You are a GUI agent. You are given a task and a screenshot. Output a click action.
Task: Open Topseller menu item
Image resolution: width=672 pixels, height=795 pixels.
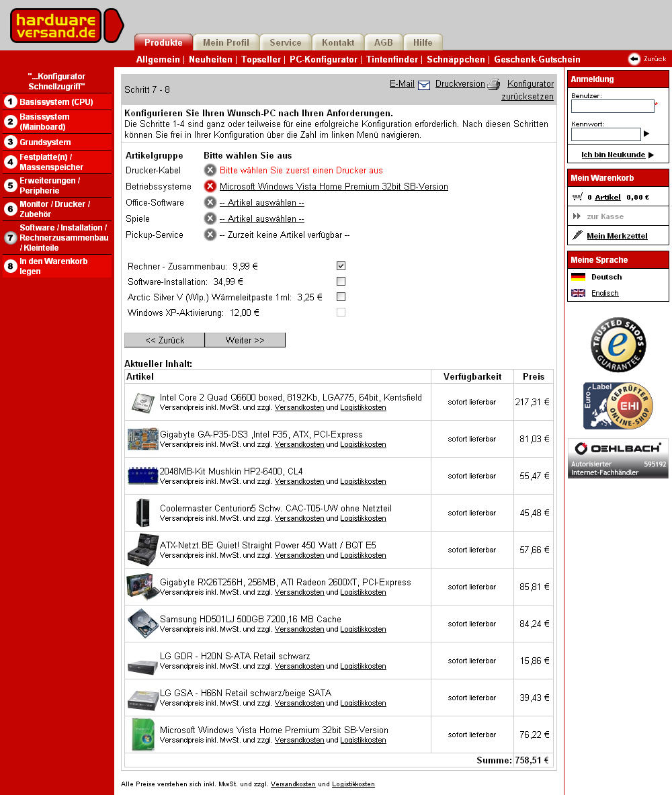(x=261, y=59)
